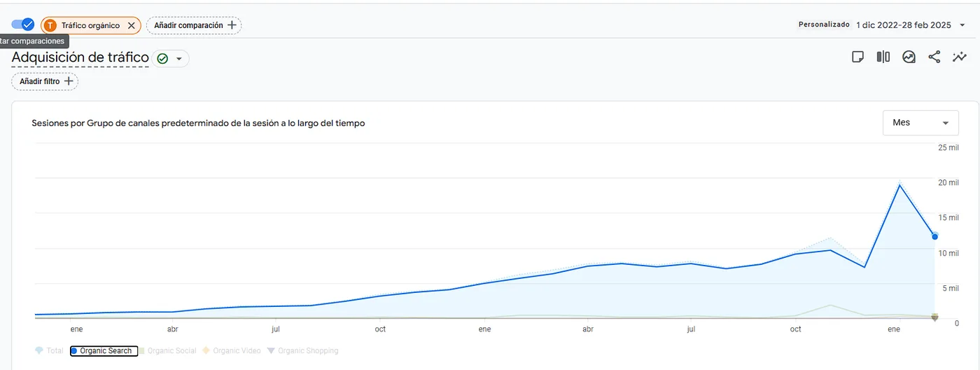
Task: Add a comparison with Añadir comparación
Action: (194, 25)
